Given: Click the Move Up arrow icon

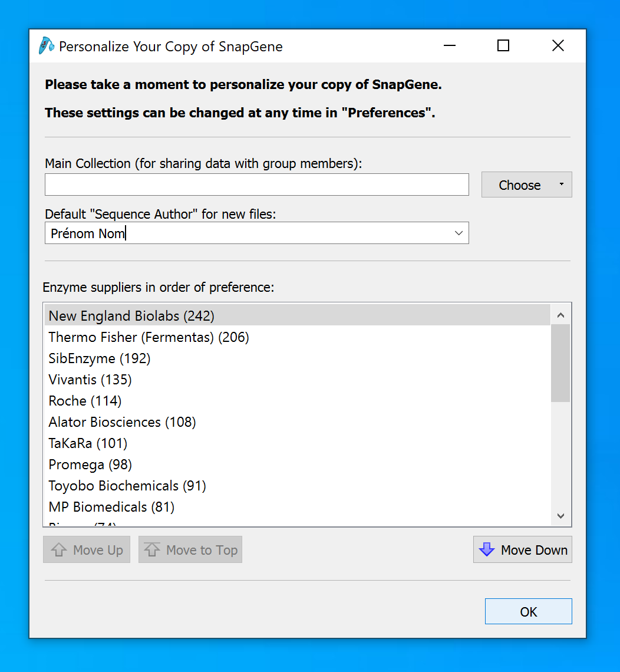Looking at the screenshot, I should (x=59, y=550).
